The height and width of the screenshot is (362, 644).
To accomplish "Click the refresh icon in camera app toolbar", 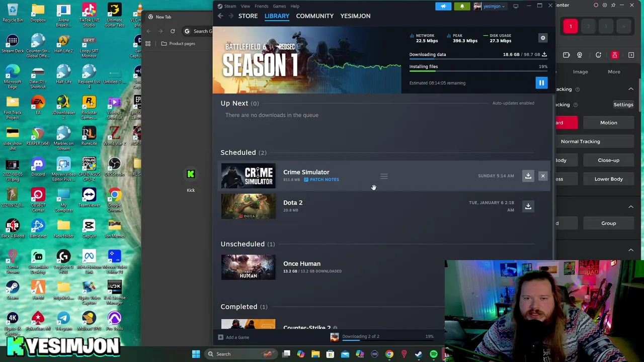I will click(598, 55).
